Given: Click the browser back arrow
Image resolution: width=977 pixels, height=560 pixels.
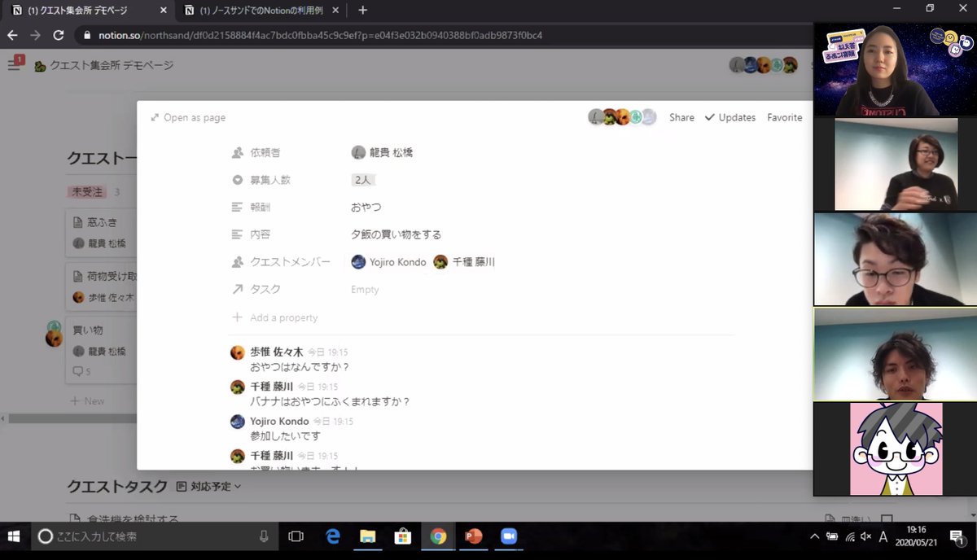Looking at the screenshot, I should tap(12, 36).
